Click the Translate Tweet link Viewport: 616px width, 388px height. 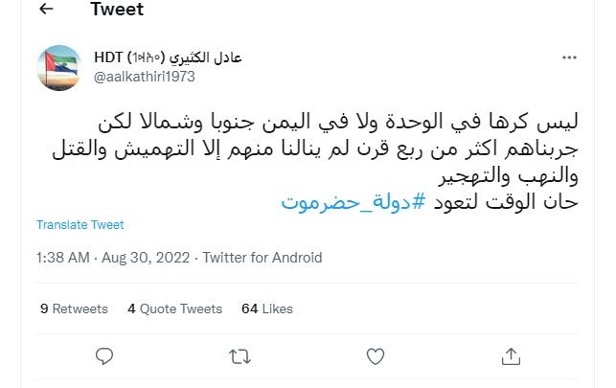coord(80,225)
